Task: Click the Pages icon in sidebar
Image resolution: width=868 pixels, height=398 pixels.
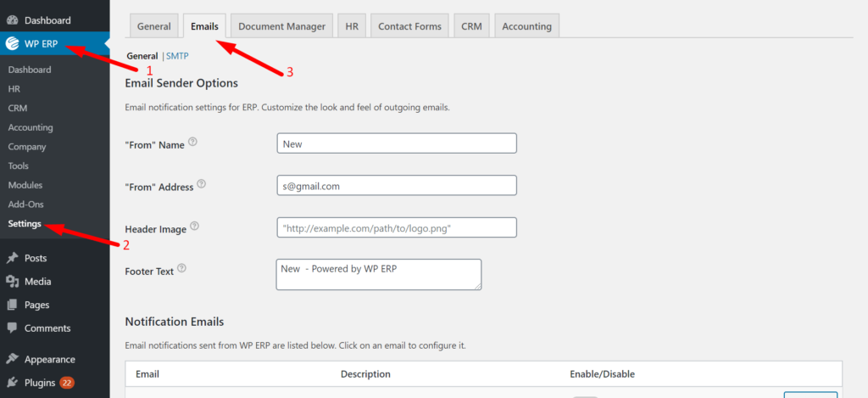Action: (13, 305)
